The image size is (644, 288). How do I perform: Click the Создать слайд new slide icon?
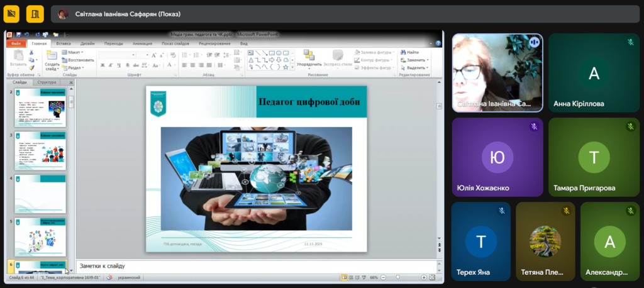(x=52, y=57)
